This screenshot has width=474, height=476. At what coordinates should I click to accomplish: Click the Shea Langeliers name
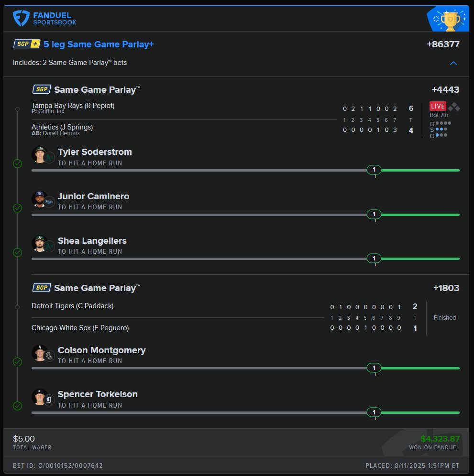click(x=92, y=241)
